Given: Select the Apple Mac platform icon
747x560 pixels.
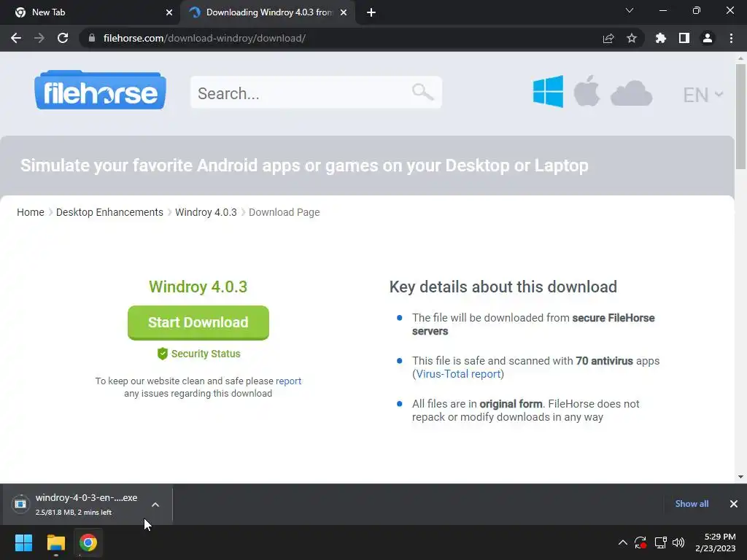Looking at the screenshot, I should (x=587, y=90).
